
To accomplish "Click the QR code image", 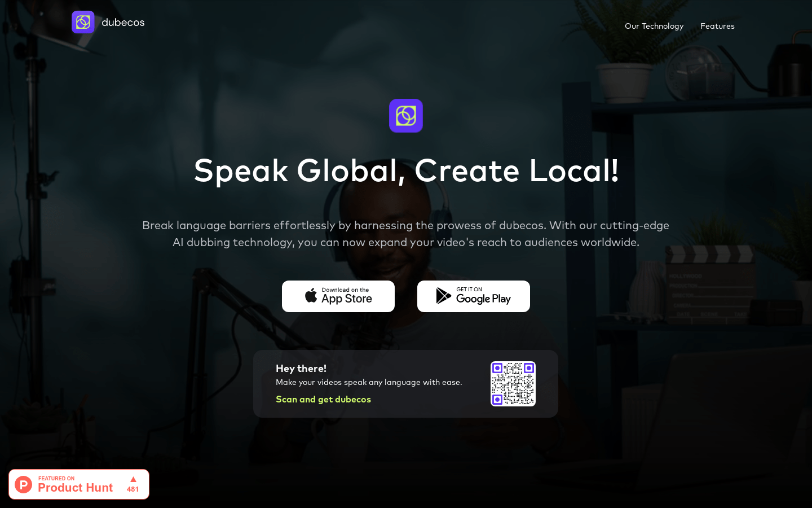I will (513, 384).
